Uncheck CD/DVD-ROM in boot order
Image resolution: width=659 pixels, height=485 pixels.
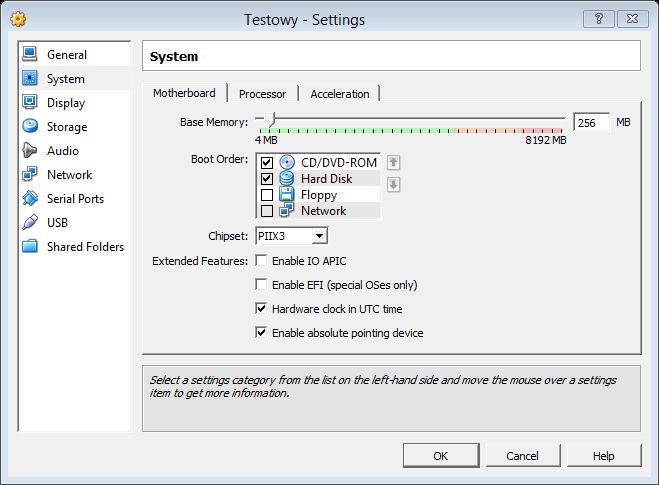[x=267, y=163]
